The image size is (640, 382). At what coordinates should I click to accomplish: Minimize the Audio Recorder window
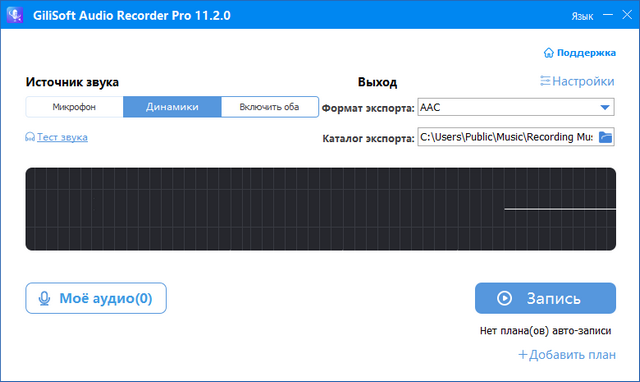(x=608, y=15)
